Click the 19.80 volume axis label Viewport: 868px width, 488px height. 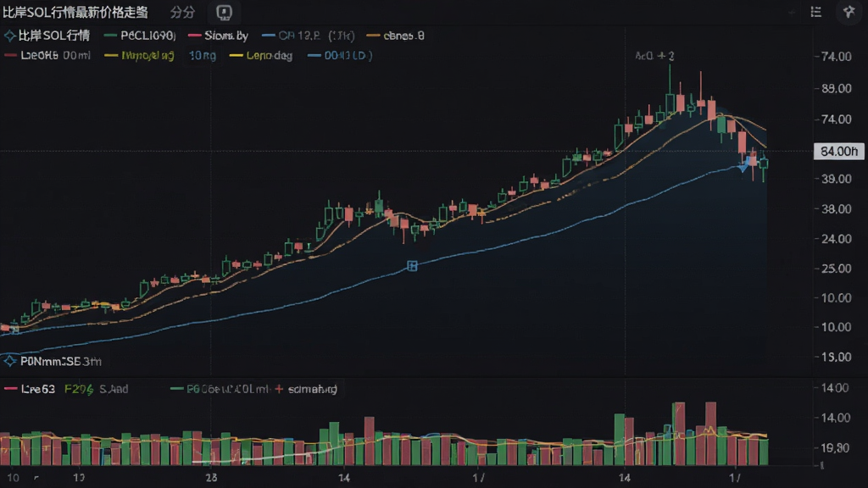(x=835, y=447)
